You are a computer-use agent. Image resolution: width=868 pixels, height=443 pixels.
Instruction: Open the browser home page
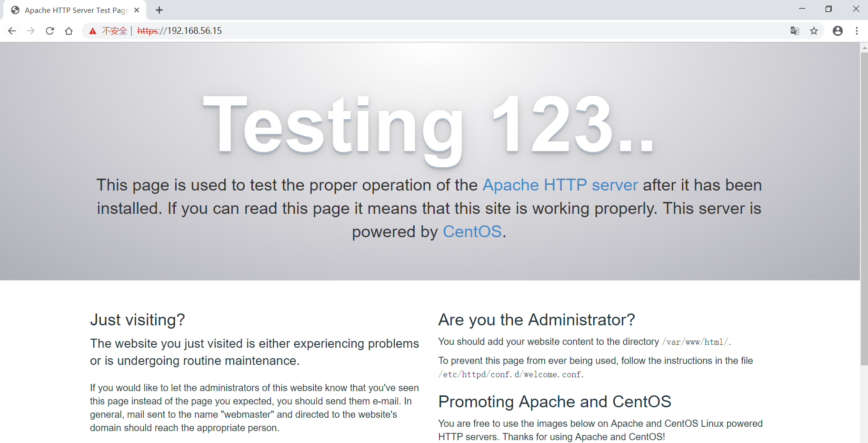pyautogui.click(x=69, y=31)
